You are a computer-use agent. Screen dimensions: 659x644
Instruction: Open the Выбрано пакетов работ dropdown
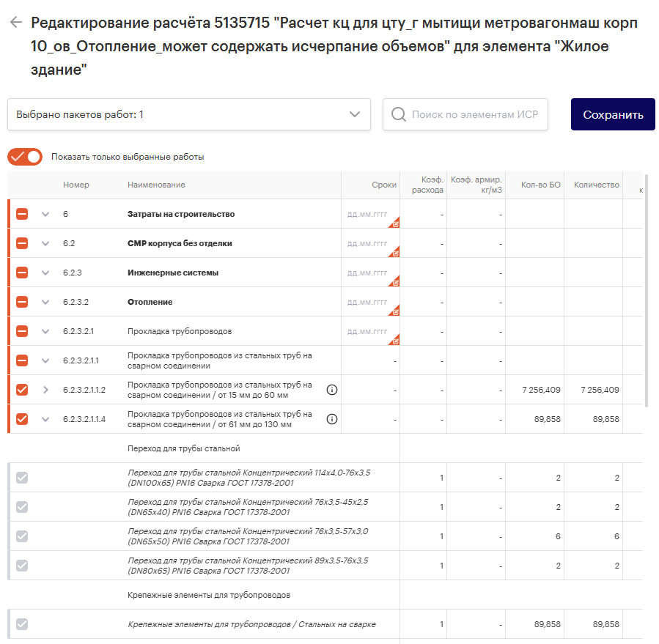[x=356, y=114]
